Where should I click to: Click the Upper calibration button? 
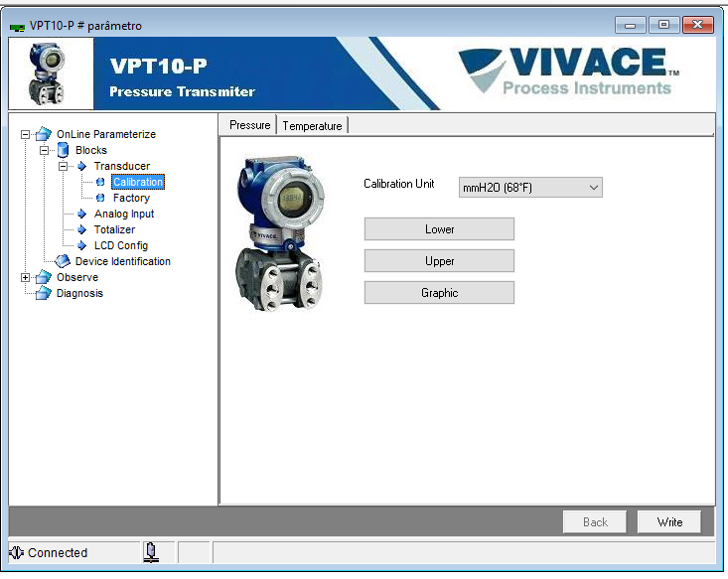click(x=439, y=261)
